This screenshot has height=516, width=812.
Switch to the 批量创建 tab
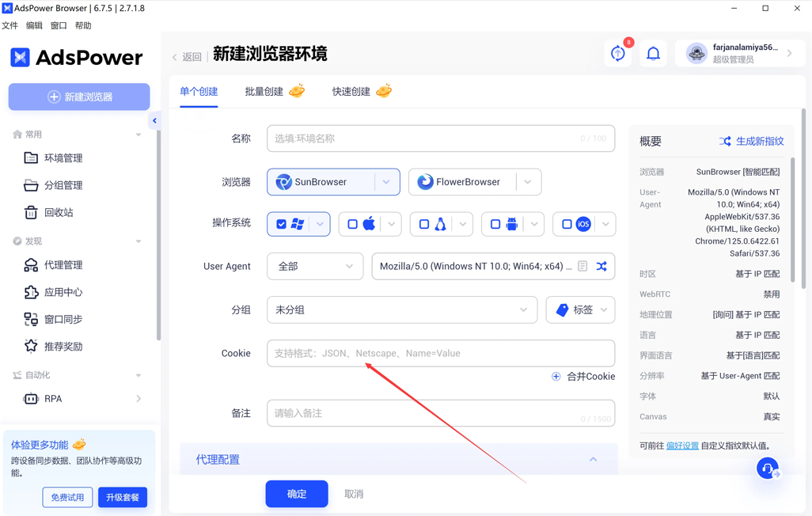pos(264,92)
